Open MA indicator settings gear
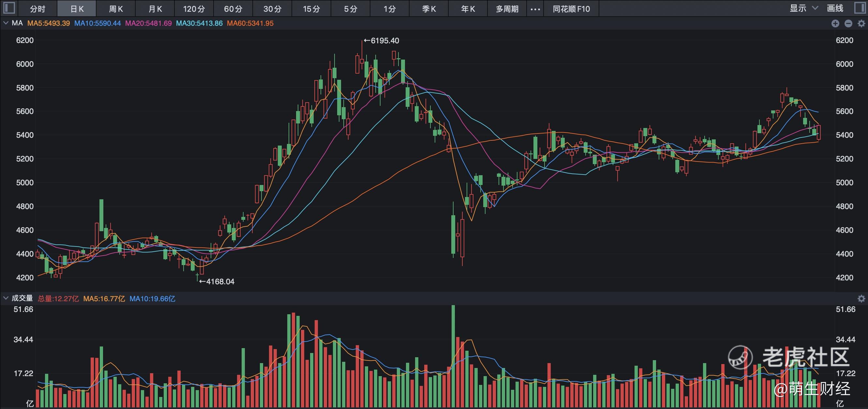 [x=861, y=23]
